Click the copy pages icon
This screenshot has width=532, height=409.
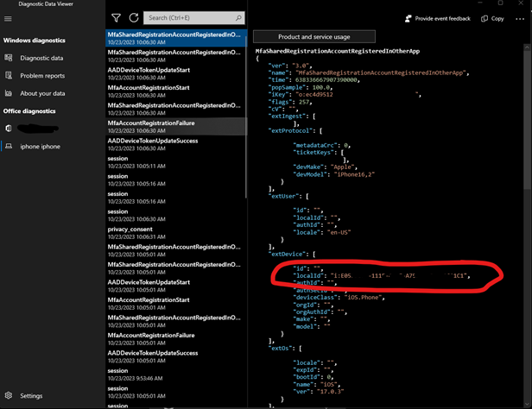click(x=484, y=19)
